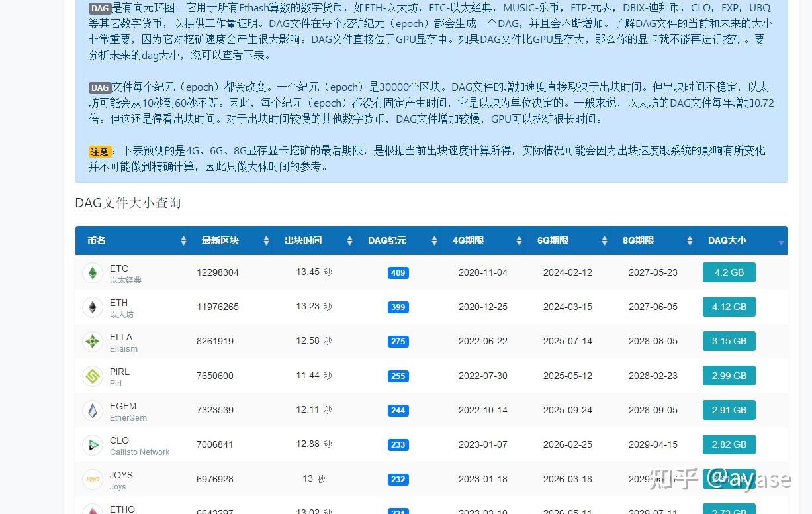Click the epoch badge 233
Screen dimensions: 812x514
pos(398,445)
